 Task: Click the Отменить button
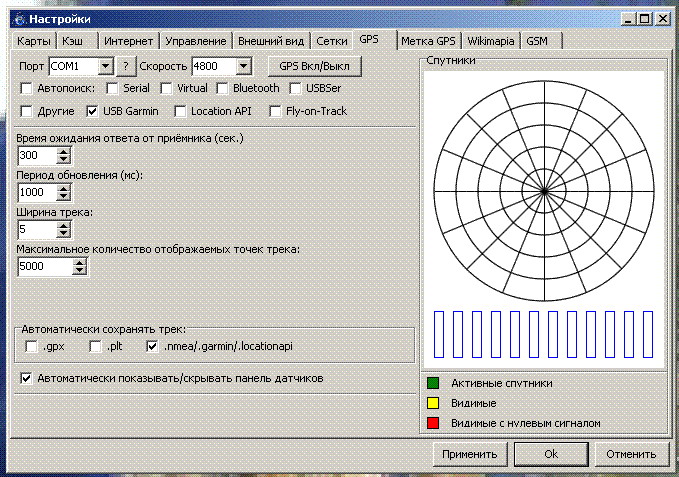point(630,454)
